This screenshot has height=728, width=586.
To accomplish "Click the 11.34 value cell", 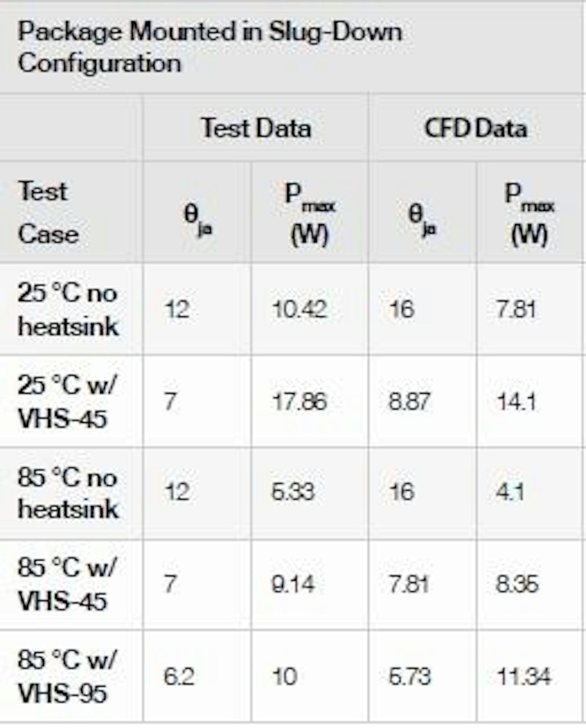I will point(523,676).
